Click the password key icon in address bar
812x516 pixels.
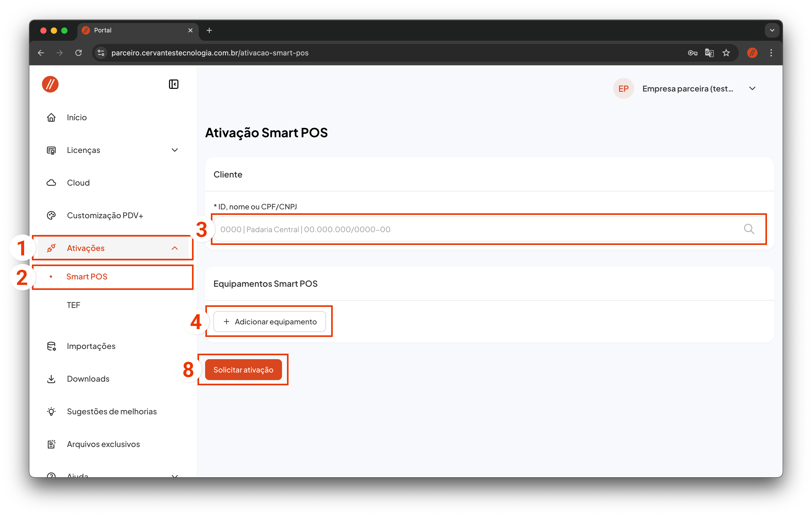coord(692,53)
